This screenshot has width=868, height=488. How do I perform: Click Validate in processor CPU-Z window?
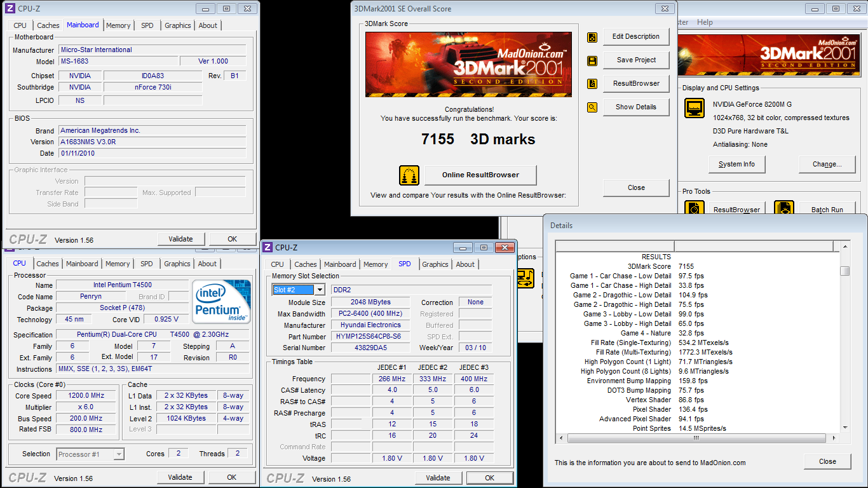tap(180, 477)
